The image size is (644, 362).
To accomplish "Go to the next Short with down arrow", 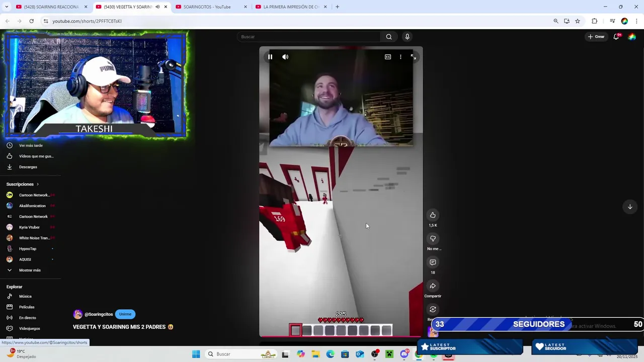I will pos(630,207).
